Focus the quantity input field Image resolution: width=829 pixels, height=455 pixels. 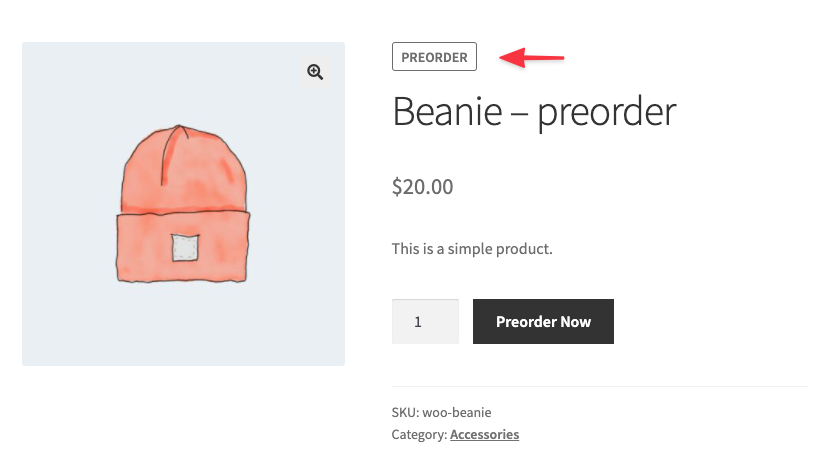coord(425,322)
